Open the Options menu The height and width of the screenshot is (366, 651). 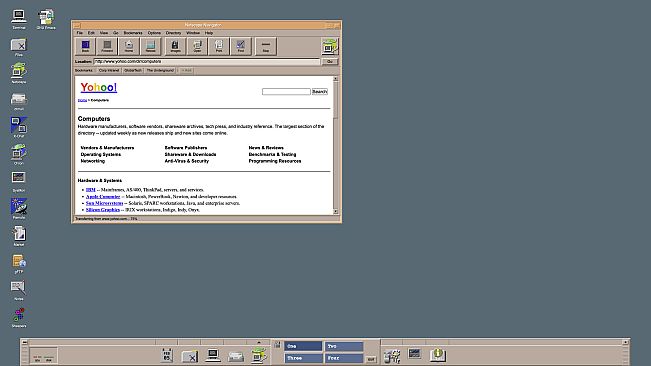154,33
